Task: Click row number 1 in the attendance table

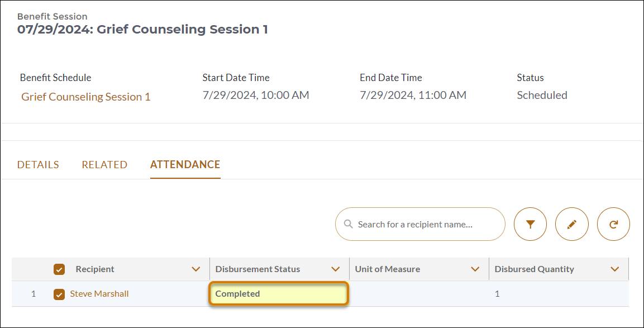Action: pos(34,293)
